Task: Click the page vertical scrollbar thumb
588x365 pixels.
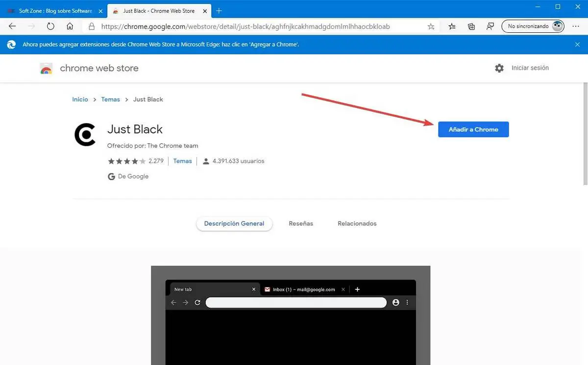Action: 585,133
